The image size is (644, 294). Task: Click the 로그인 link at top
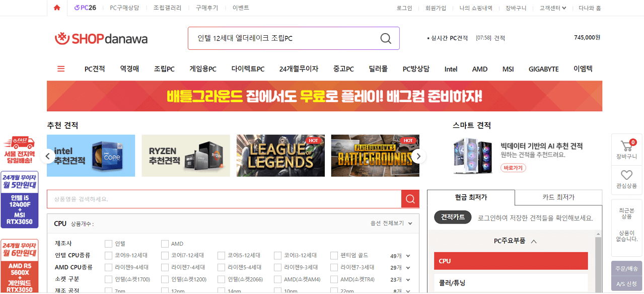(x=404, y=8)
